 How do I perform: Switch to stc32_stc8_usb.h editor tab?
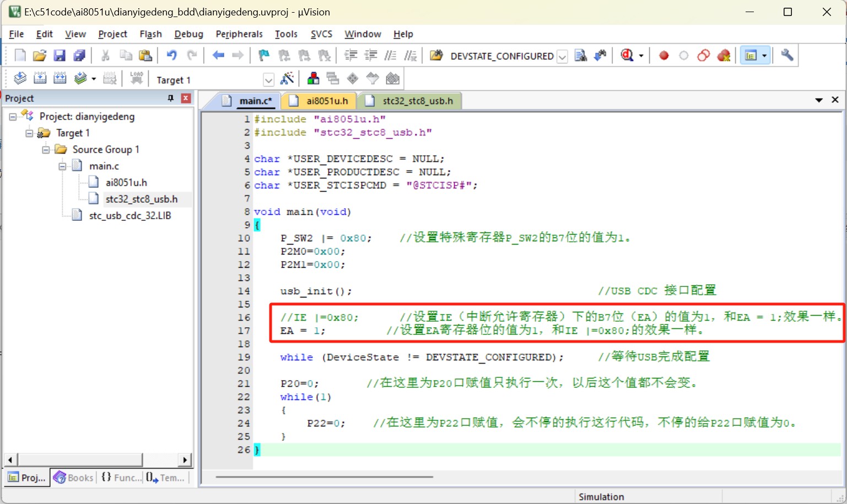click(411, 101)
